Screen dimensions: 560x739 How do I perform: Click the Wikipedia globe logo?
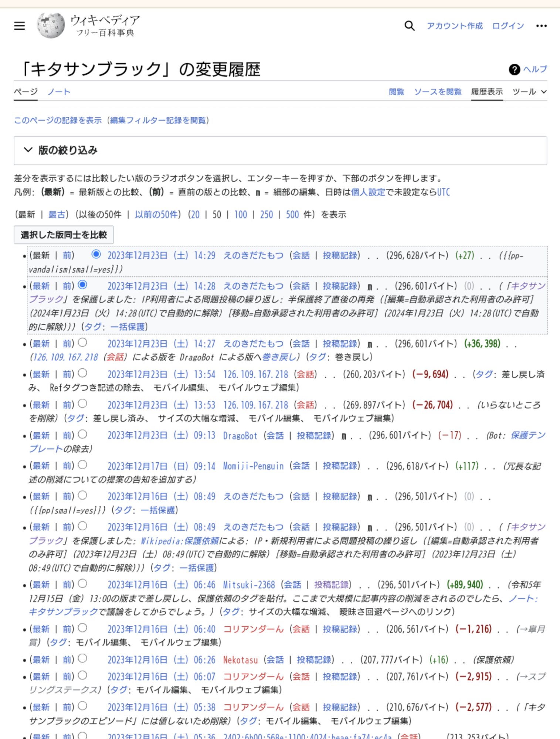pos(51,25)
